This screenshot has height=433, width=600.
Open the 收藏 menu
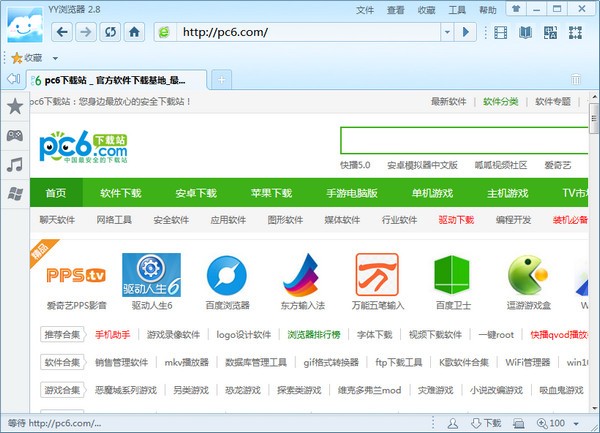426,10
